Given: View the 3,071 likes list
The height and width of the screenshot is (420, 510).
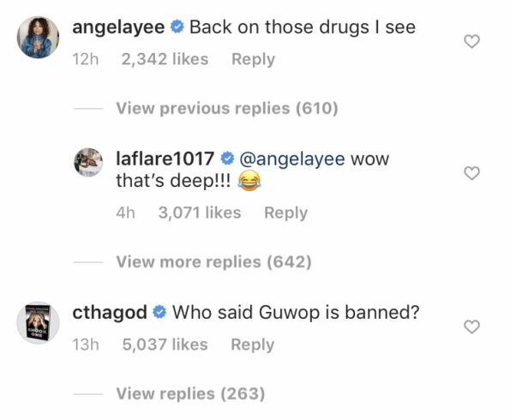Looking at the screenshot, I should click(200, 213).
